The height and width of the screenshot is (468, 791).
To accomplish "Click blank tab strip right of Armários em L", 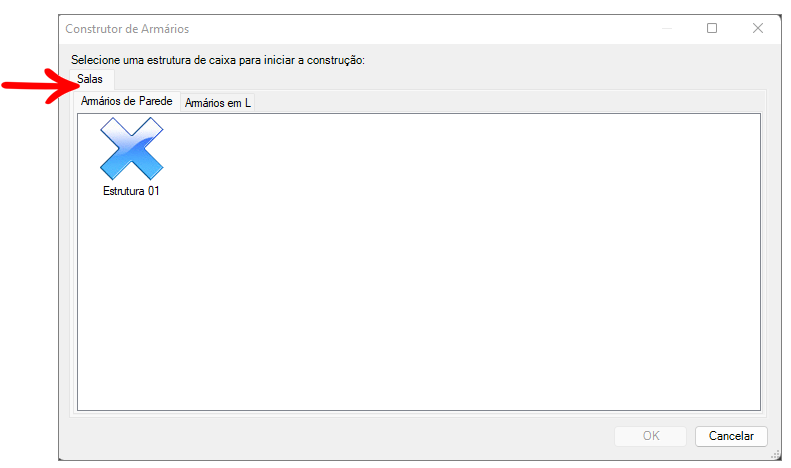I will 500,102.
